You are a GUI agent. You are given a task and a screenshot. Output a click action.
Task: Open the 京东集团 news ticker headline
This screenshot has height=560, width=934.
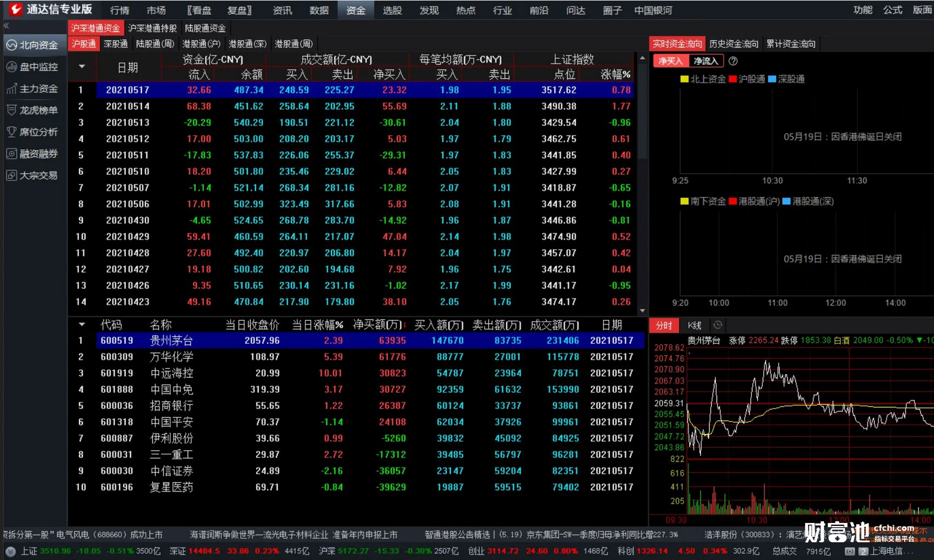[602, 535]
